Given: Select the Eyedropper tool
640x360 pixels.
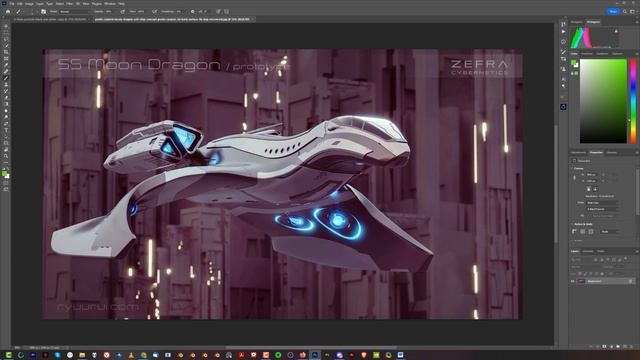Looking at the screenshot, I should click(x=6, y=66).
